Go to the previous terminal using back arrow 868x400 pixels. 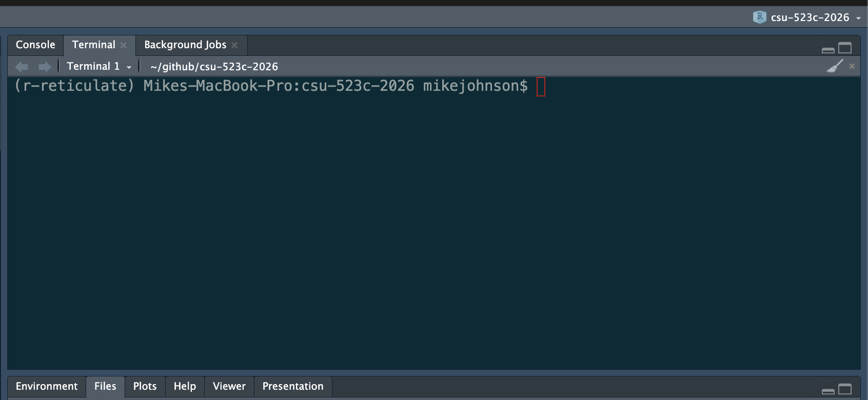pyautogui.click(x=22, y=67)
